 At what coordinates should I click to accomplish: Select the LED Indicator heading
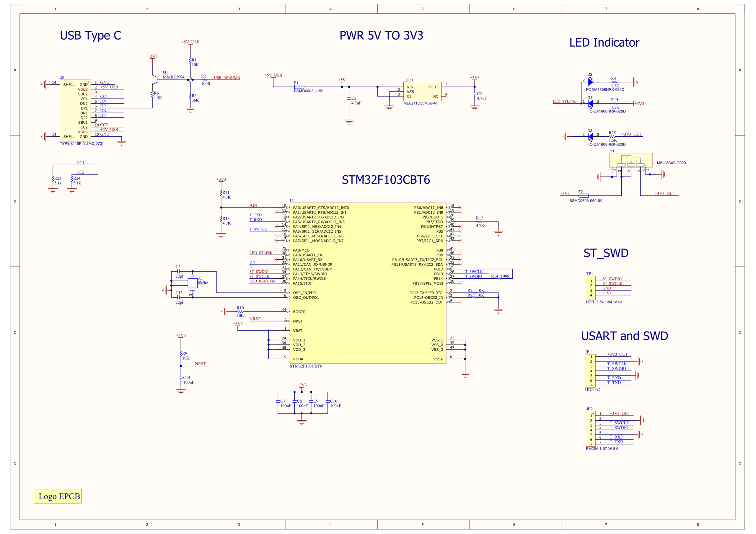[x=604, y=43]
